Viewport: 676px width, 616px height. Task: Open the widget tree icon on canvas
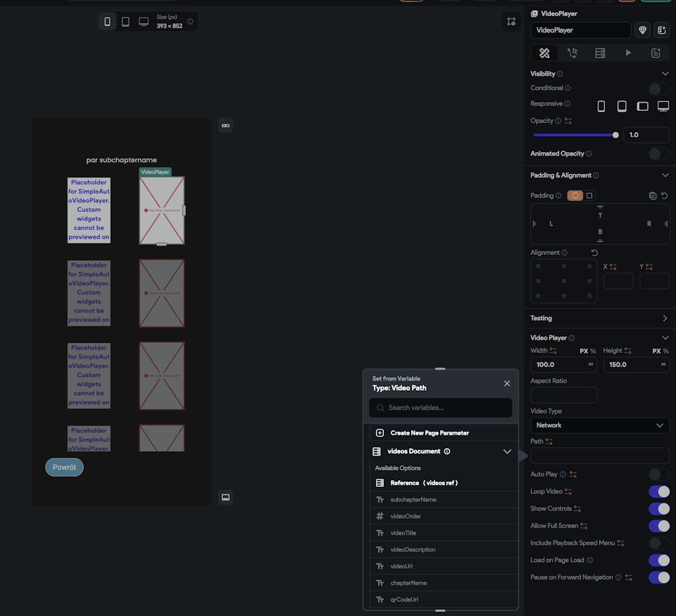coord(511,22)
